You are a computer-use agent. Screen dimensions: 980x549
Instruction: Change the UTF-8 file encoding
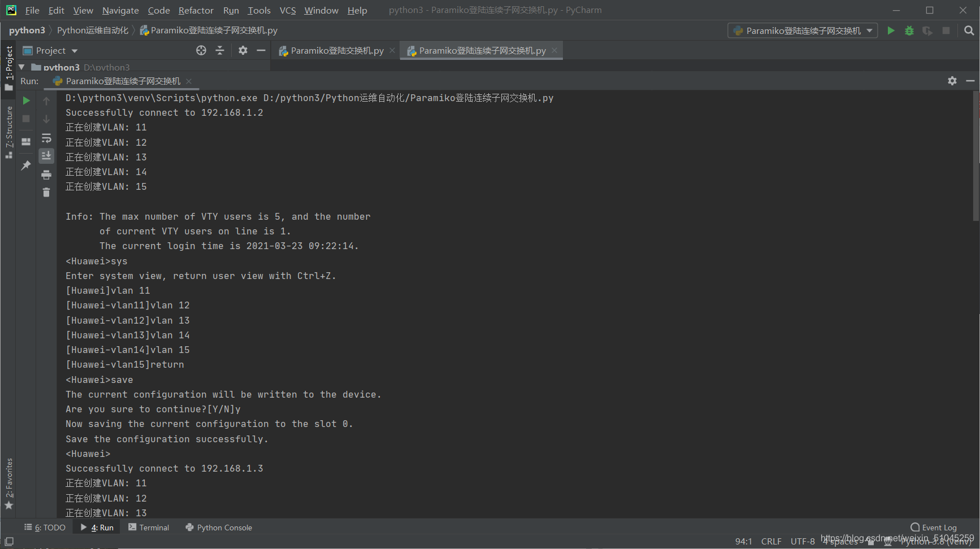click(802, 541)
